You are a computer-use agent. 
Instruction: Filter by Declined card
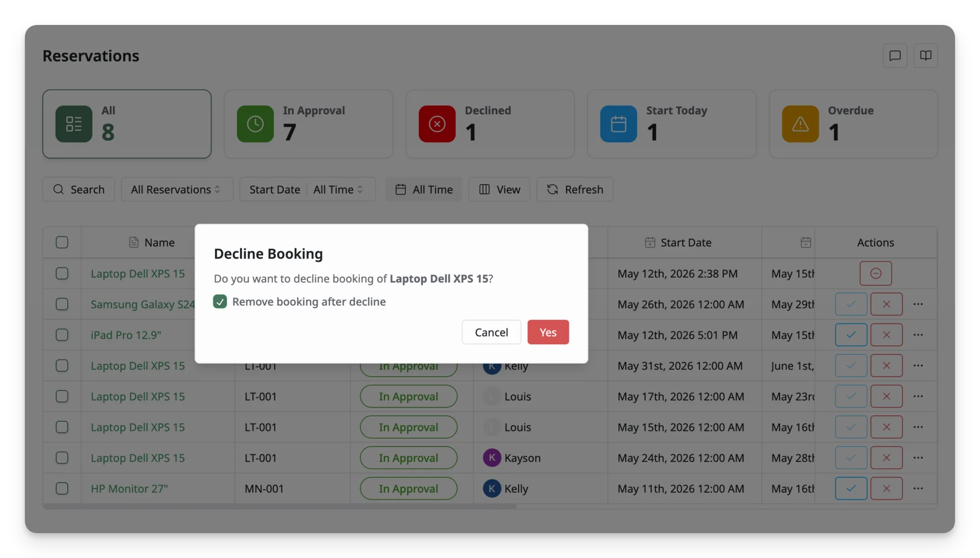[490, 124]
